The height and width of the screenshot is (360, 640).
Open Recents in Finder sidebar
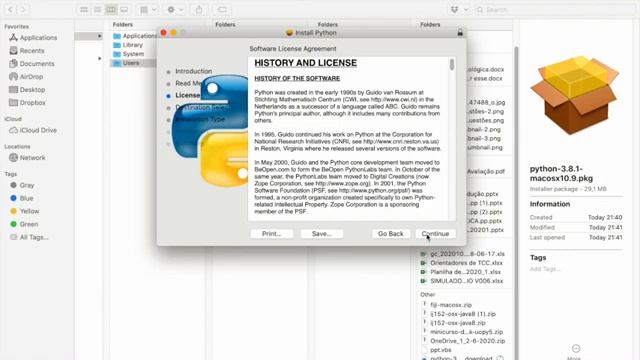coord(32,51)
